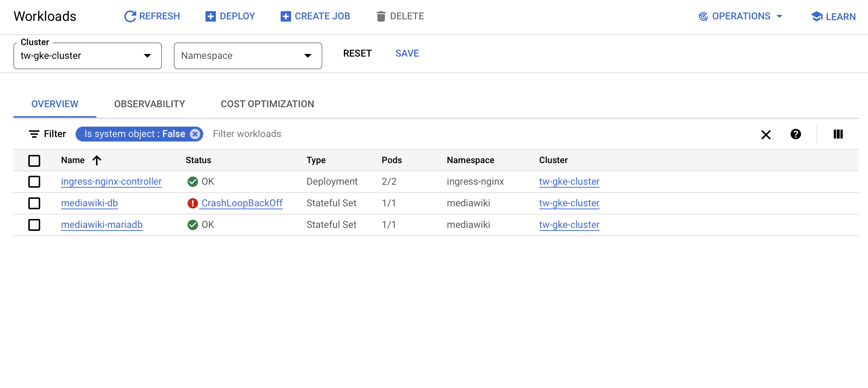
Task: Sort by Name using the arrow icon
Action: point(97,160)
